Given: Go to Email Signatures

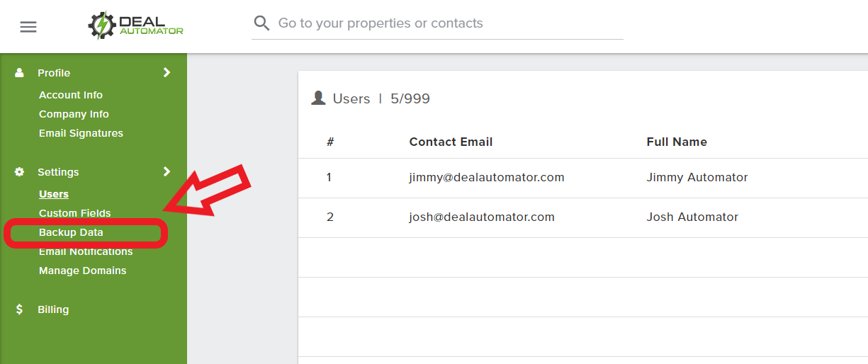Looking at the screenshot, I should [81, 133].
